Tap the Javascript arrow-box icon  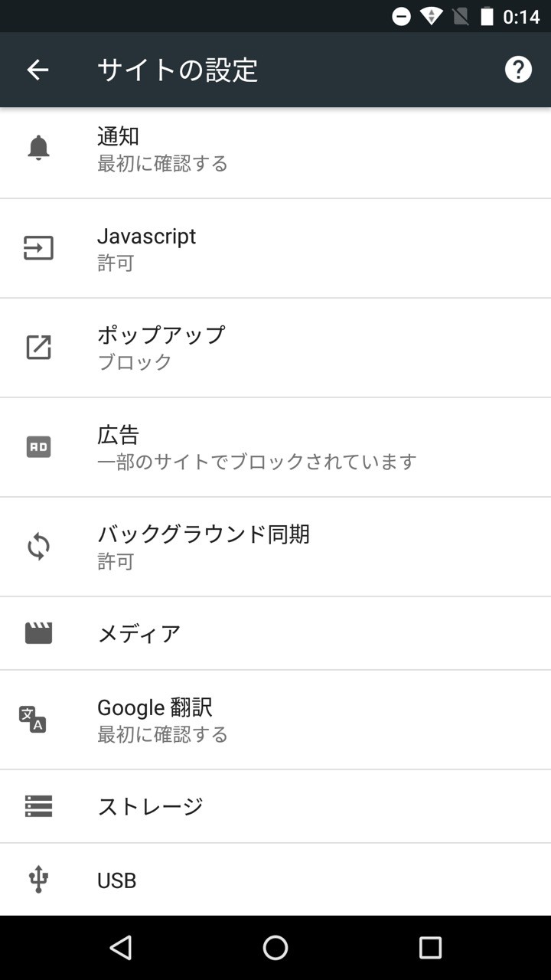coord(38,248)
